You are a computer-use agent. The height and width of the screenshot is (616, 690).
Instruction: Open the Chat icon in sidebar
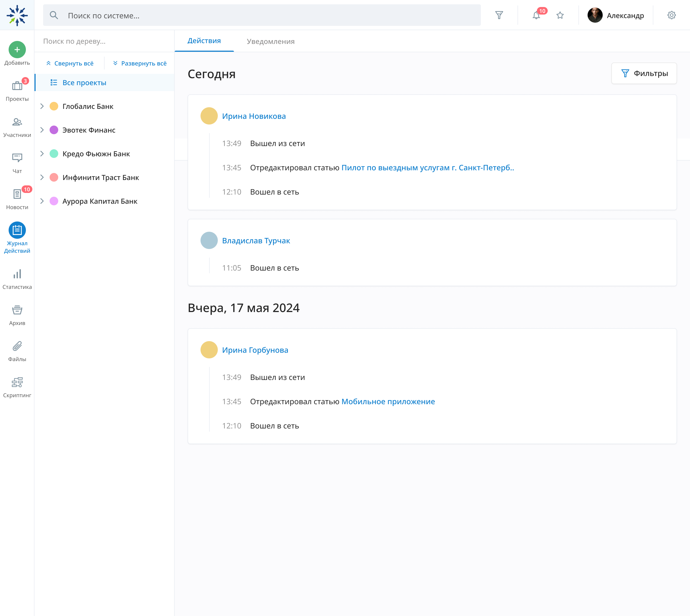click(x=17, y=158)
